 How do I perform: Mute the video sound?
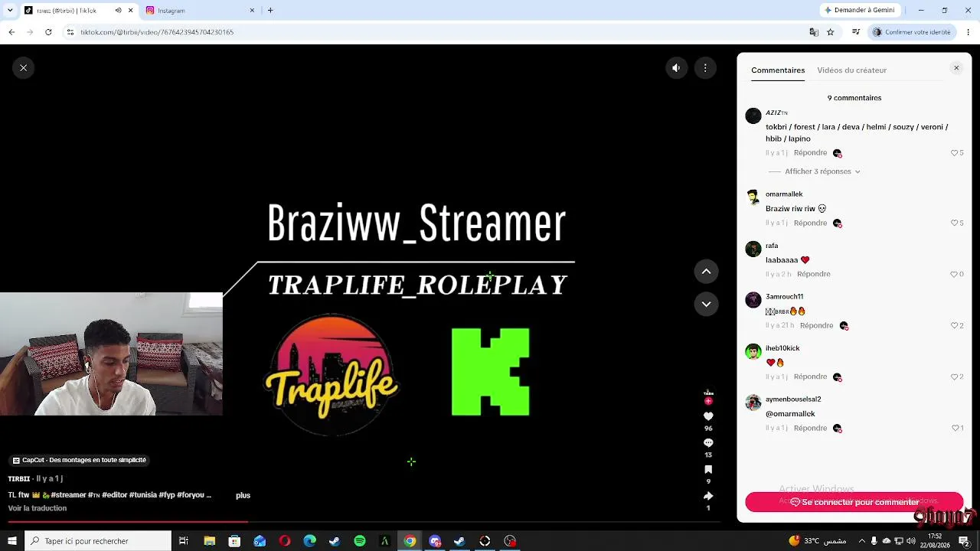point(676,68)
